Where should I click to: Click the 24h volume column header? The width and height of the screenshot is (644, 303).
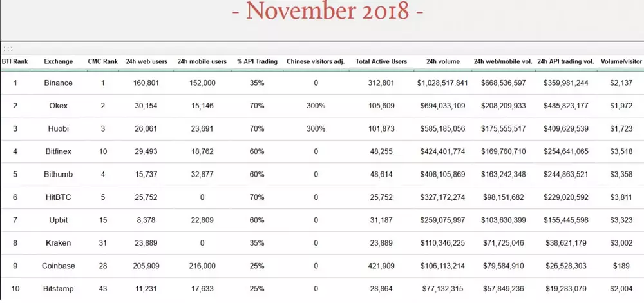pyautogui.click(x=442, y=62)
